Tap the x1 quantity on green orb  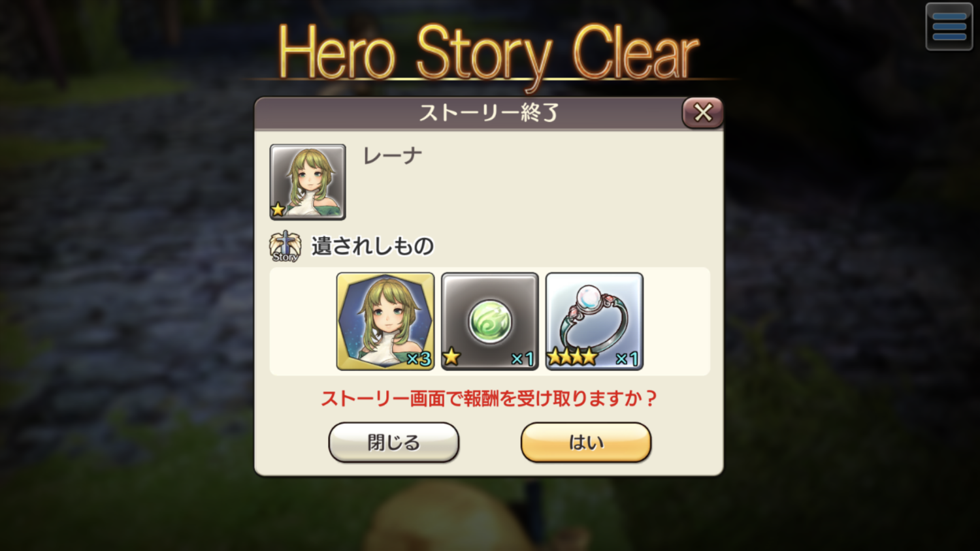523,358
